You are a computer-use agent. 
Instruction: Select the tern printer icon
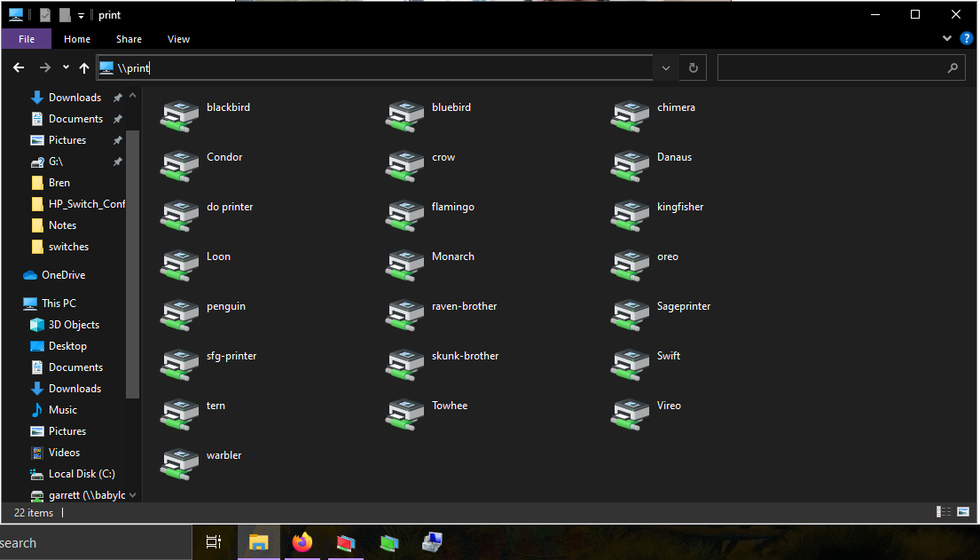coord(180,414)
